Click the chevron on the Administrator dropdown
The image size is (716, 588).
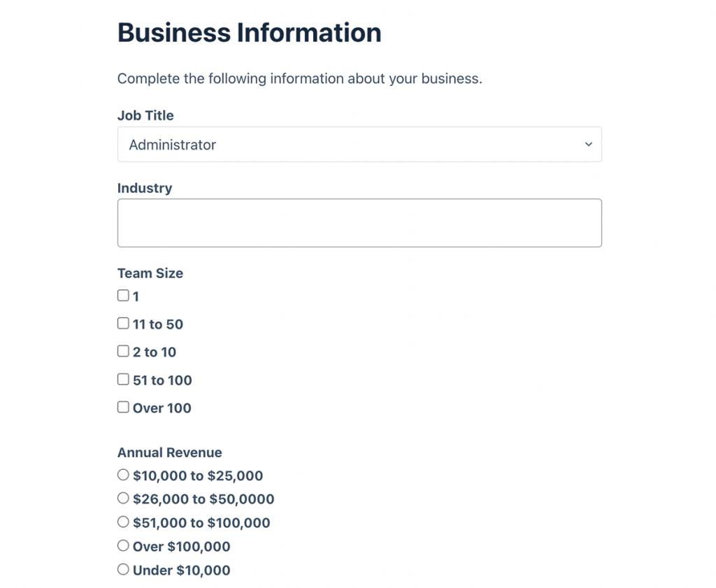(x=588, y=144)
